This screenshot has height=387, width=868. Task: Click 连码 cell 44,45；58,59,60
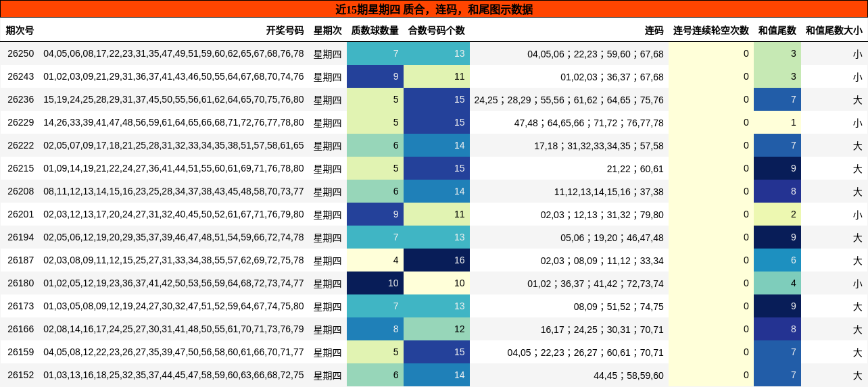point(629,375)
